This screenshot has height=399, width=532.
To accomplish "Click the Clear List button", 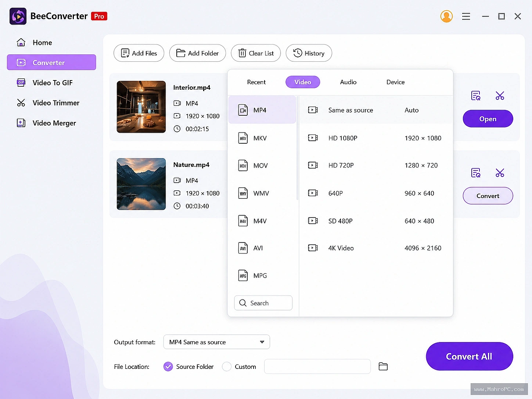I will pos(256,53).
